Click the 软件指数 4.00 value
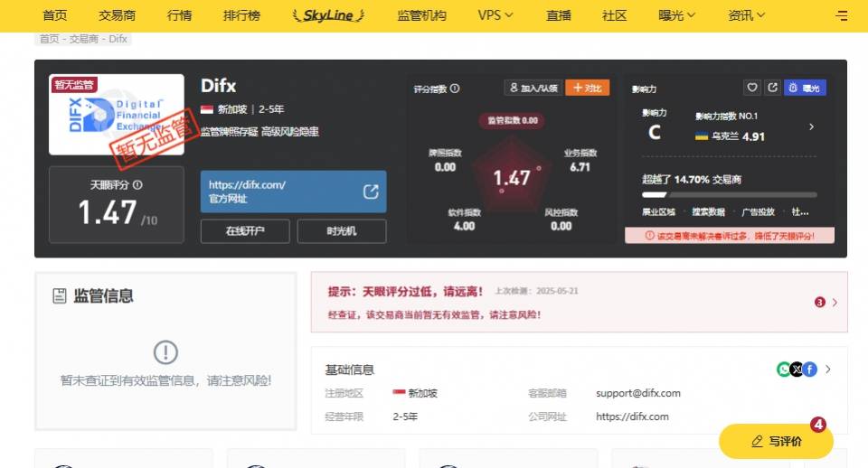This screenshot has width=868, height=468. tap(464, 226)
